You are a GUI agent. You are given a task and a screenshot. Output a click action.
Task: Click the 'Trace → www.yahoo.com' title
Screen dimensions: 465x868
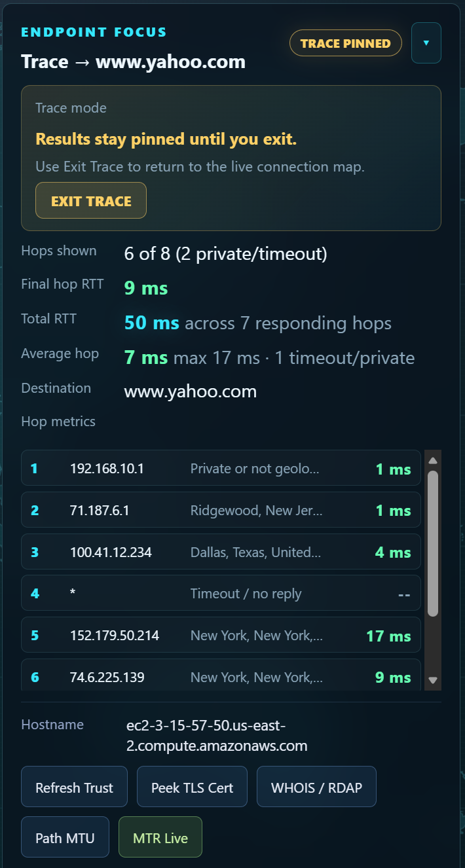click(x=134, y=62)
